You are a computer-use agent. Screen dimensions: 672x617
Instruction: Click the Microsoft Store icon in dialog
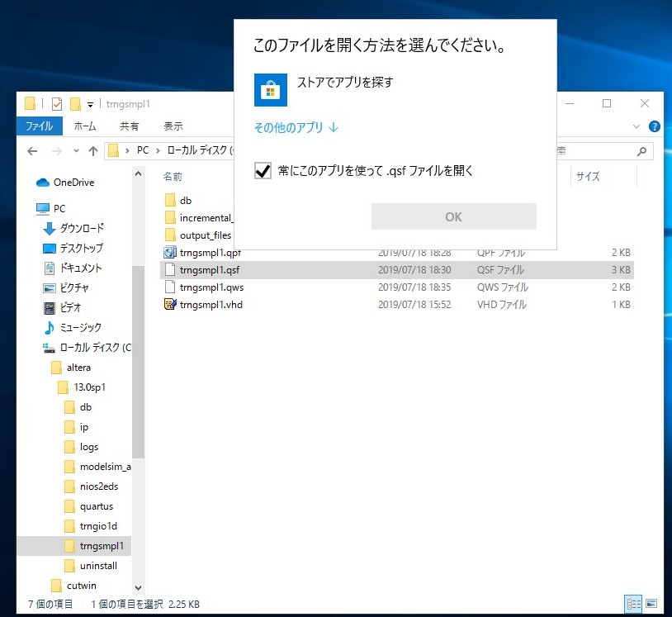pos(271,90)
